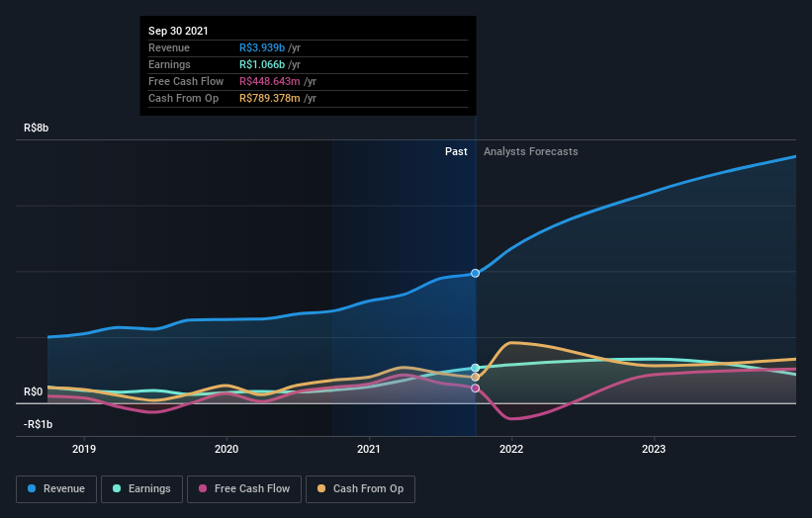Toggle the Earnings legend button
The width and height of the screenshot is (812, 518).
coord(141,489)
